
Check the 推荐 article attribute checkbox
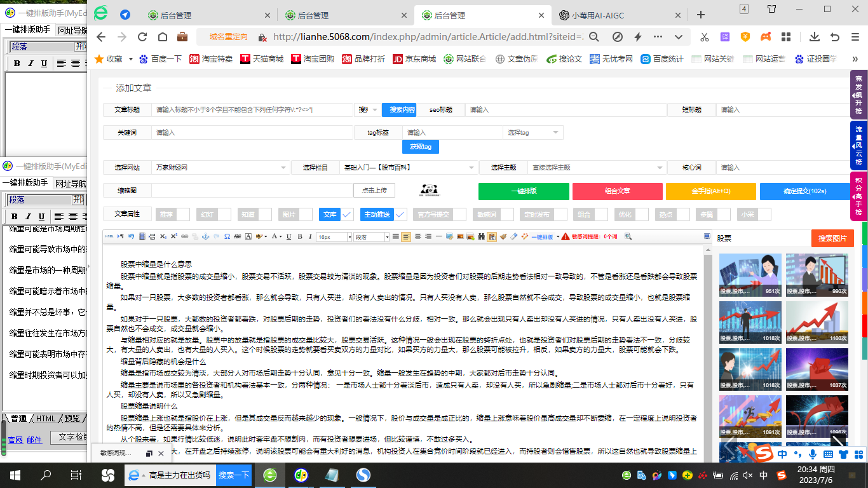[x=183, y=214]
